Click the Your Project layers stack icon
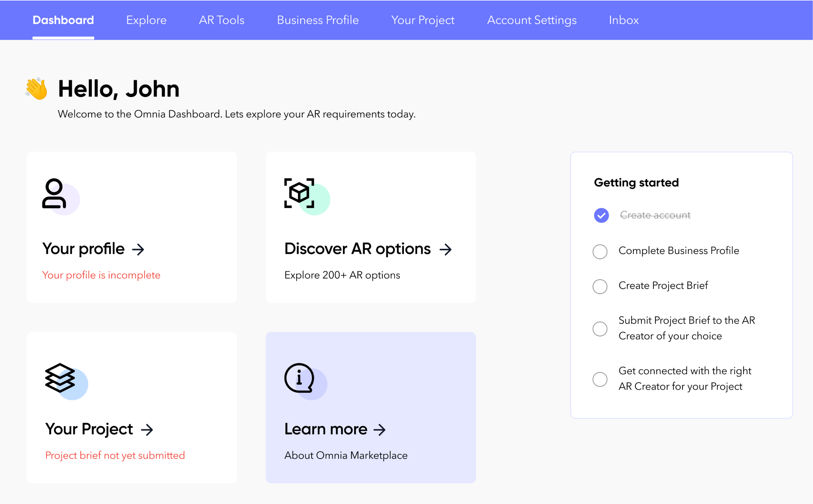The image size is (813, 504). coord(59,378)
